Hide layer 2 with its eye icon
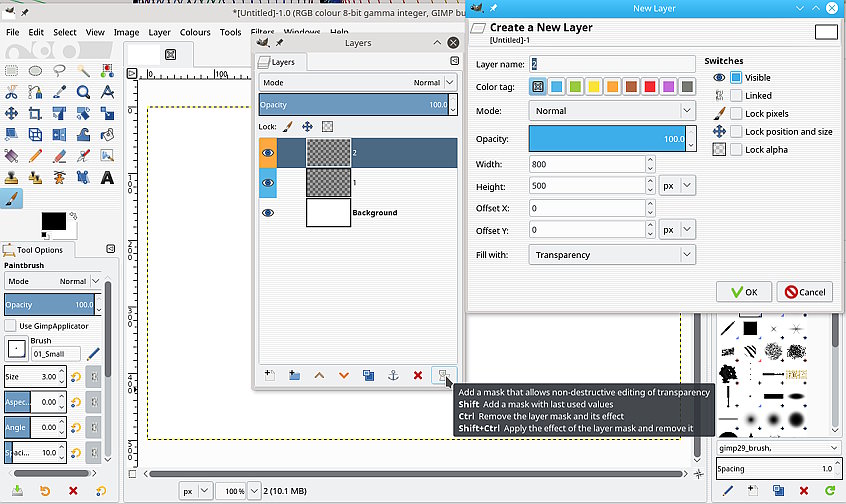 tap(268, 153)
